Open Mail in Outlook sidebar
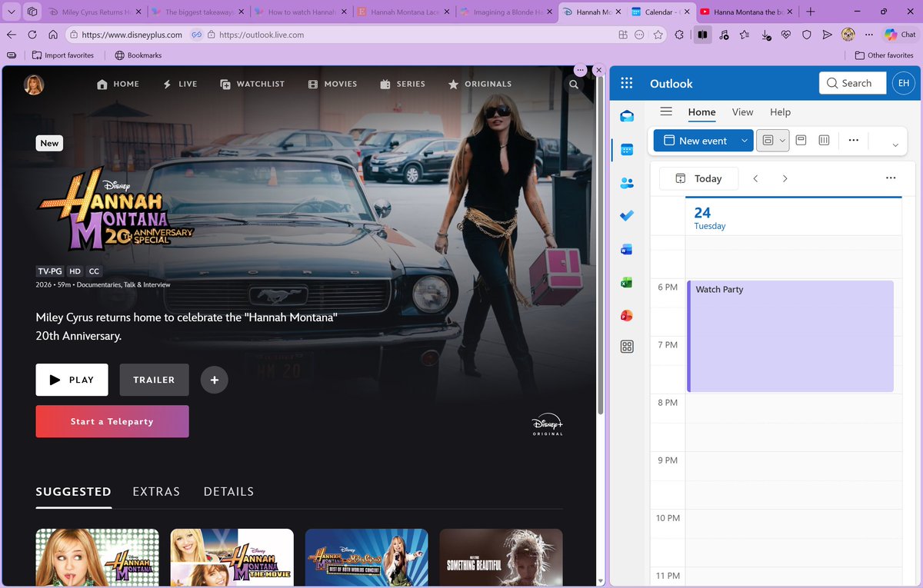Screen dimensions: 923x588 coord(627,116)
